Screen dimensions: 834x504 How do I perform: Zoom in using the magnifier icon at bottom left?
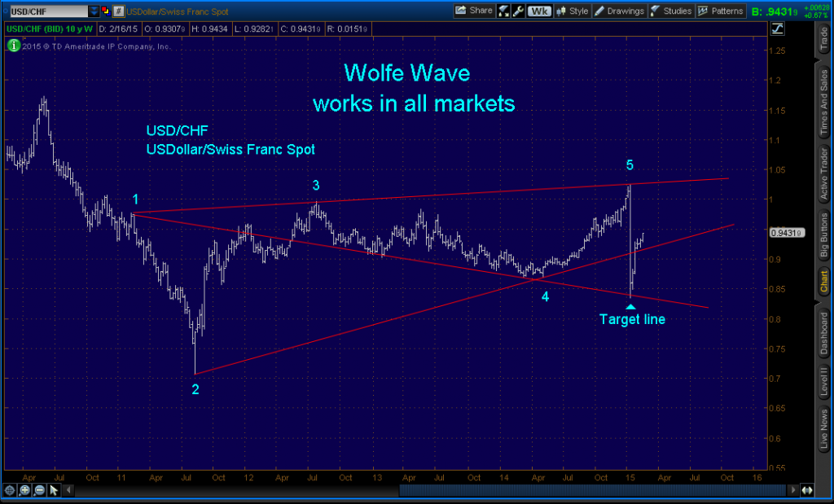click(x=24, y=491)
